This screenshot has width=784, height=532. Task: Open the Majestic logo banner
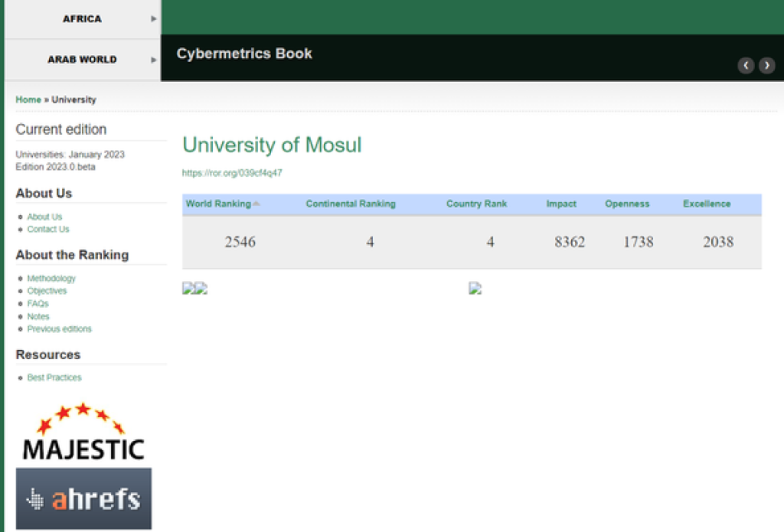point(83,432)
